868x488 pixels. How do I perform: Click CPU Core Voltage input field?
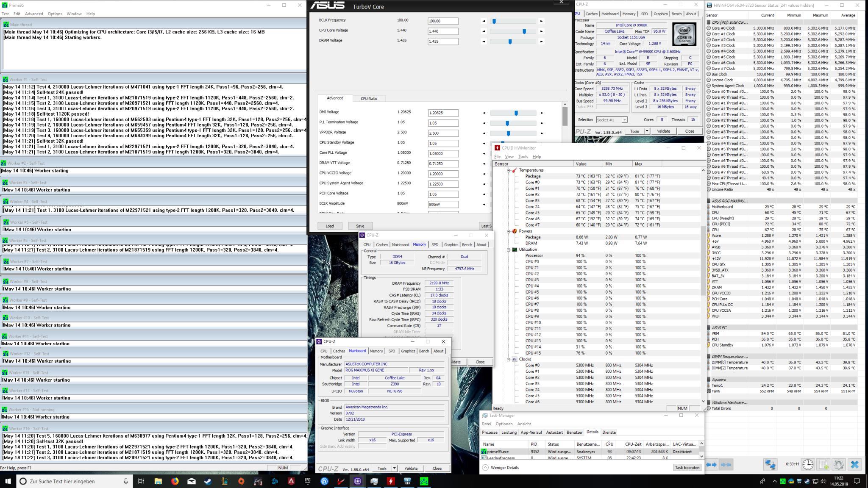tap(443, 31)
